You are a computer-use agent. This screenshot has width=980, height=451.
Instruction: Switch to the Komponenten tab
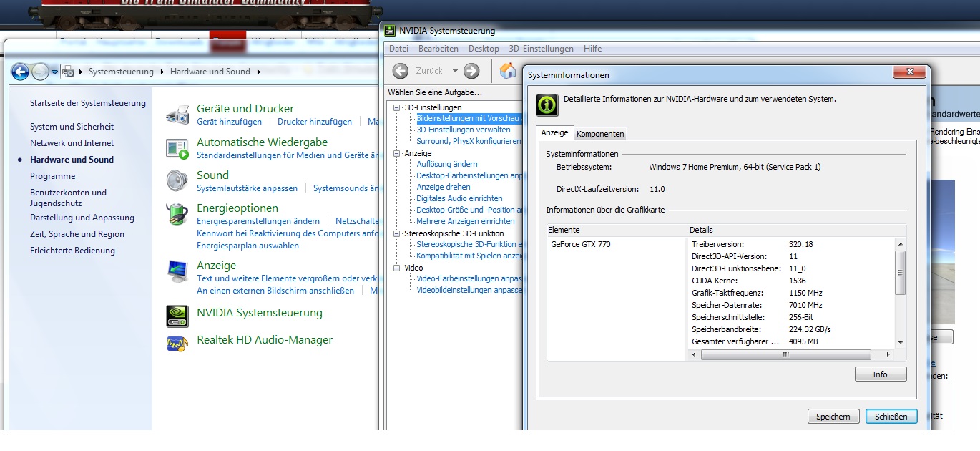coord(601,134)
